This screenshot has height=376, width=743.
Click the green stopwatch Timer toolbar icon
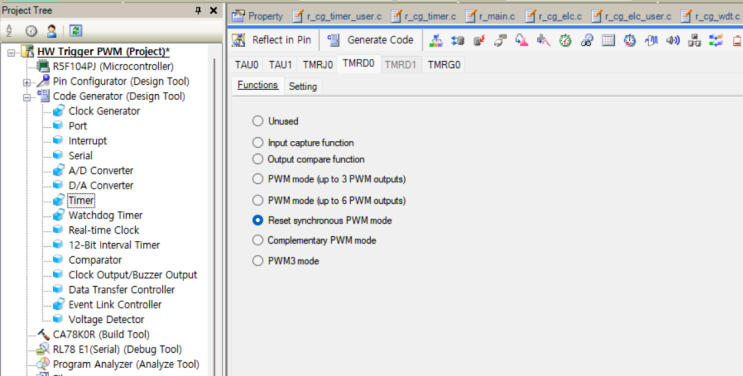pyautogui.click(x=565, y=41)
